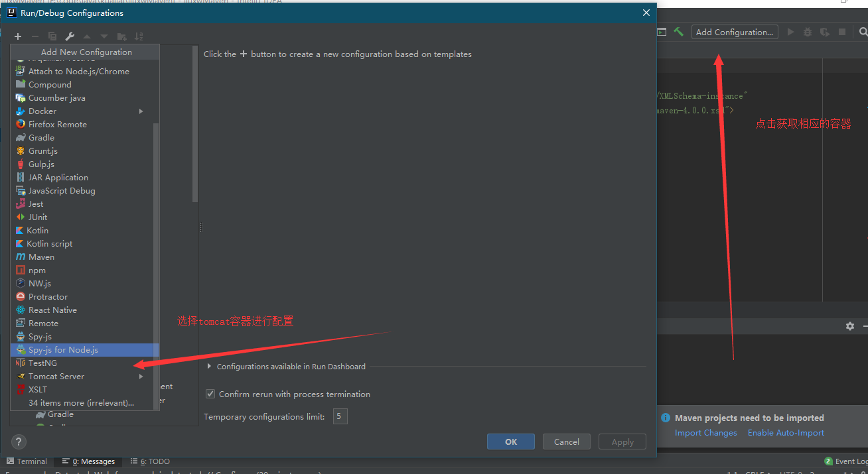868x474 pixels.
Task: Open the 0: Messages tool window tab
Action: tap(88, 461)
